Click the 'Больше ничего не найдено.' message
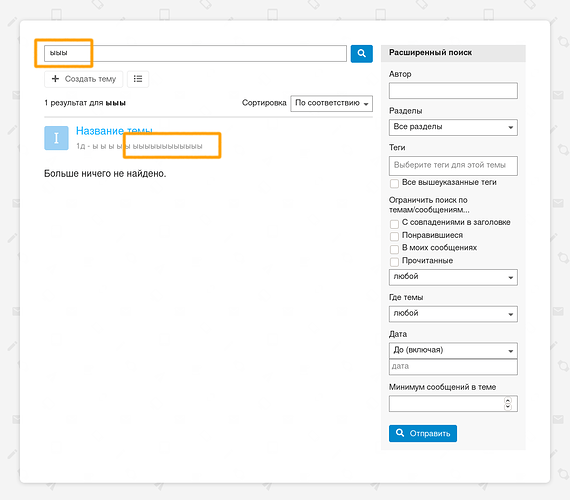Image resolution: width=570 pixels, height=500 pixels. click(x=105, y=173)
